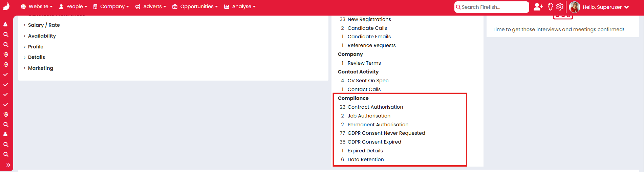The width and height of the screenshot is (644, 172).
Task: Open the Hello, Superuser dropdown
Action: click(605, 7)
